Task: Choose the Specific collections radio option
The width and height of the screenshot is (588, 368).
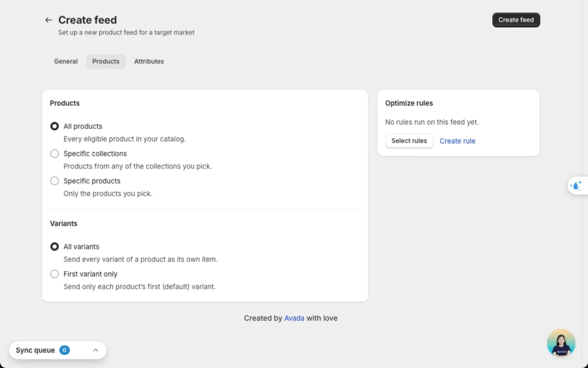Action: (54, 154)
